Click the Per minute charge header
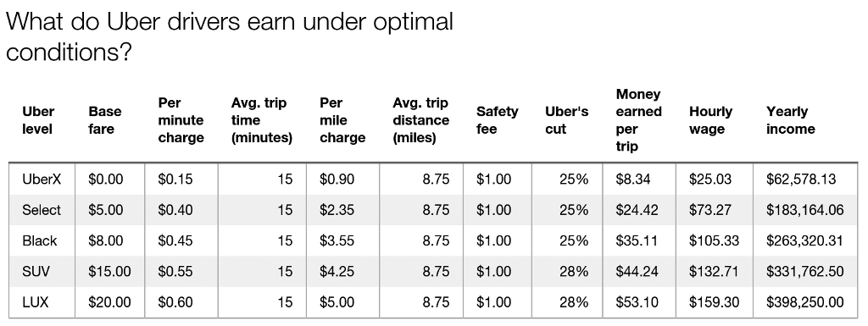Screen dimensions: 868x326 [181, 120]
